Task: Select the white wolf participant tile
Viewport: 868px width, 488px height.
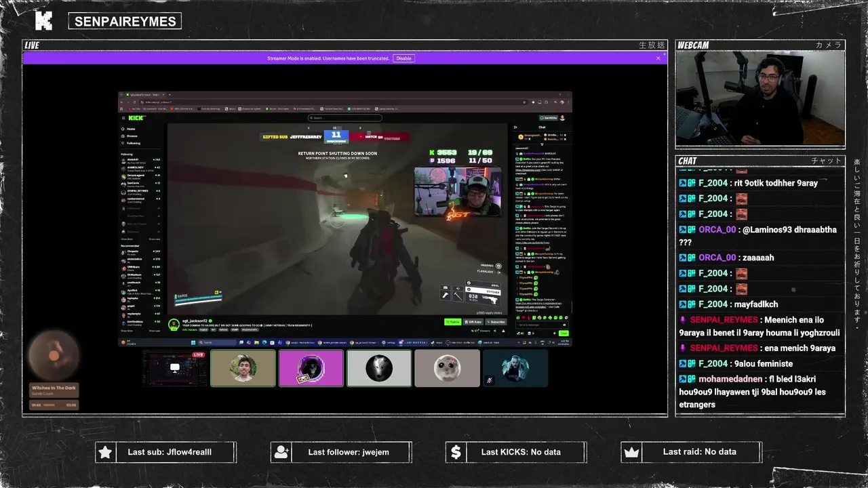Action: pos(379,368)
